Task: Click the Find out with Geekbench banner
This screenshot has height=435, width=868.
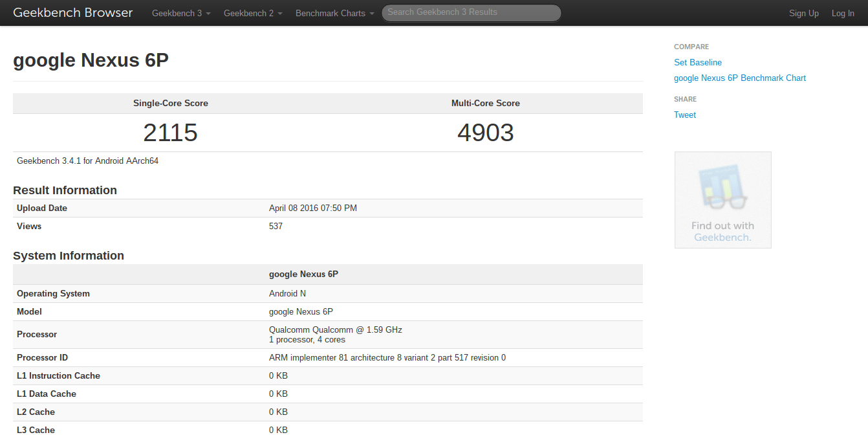Action: click(x=722, y=200)
